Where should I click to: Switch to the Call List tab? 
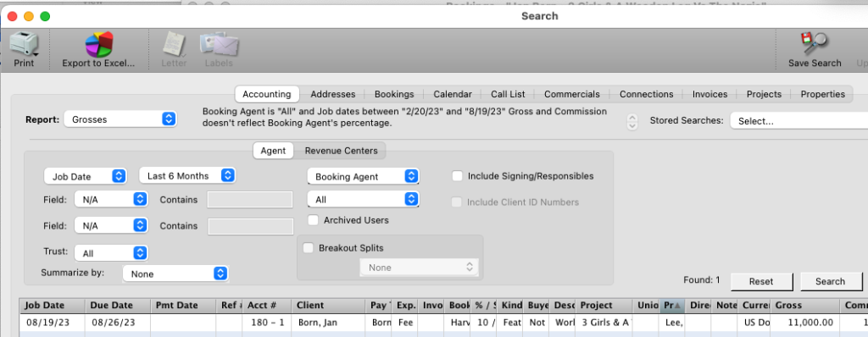coord(508,94)
